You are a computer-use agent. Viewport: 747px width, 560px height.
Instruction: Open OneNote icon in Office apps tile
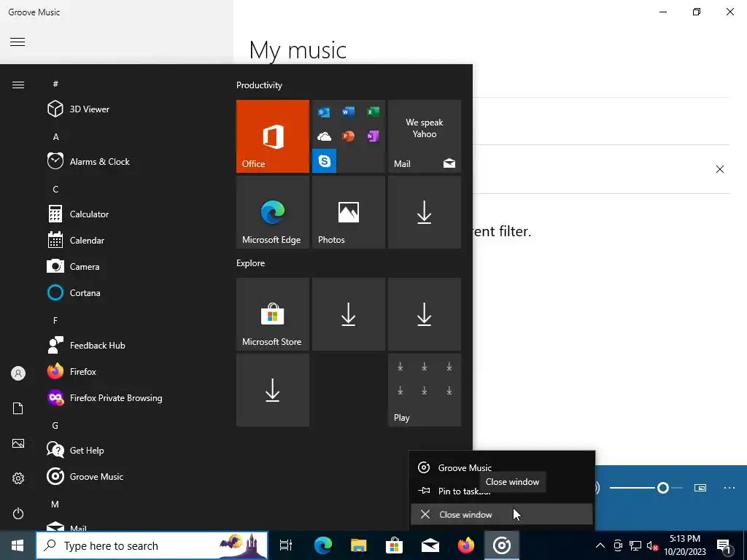point(373,136)
